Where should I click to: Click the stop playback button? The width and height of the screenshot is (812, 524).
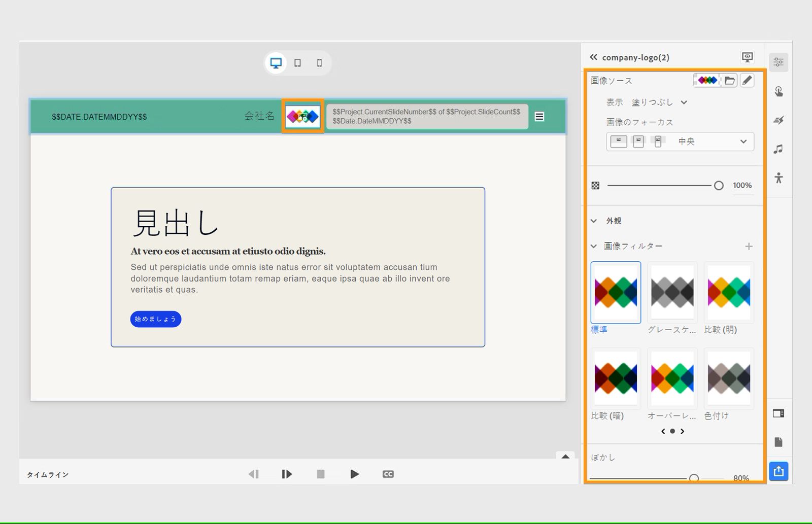[321, 474]
